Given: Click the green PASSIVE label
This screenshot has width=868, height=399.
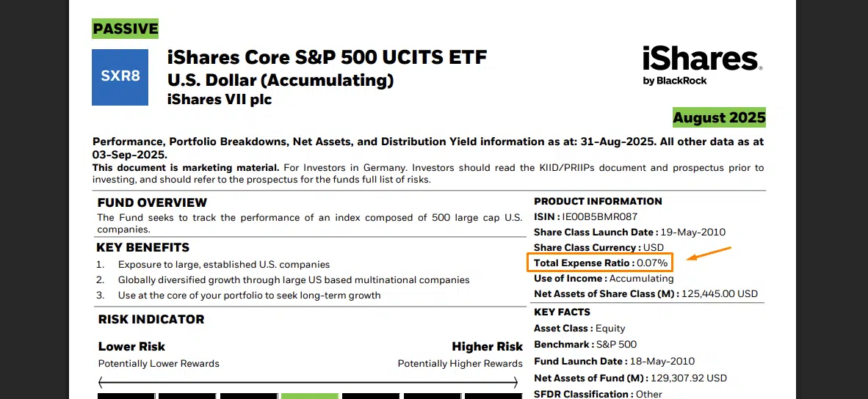Looking at the screenshot, I should (x=125, y=29).
